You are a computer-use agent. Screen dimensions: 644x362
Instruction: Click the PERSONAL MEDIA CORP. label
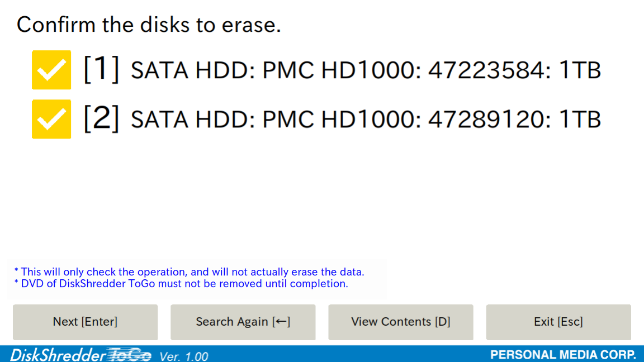(563, 355)
